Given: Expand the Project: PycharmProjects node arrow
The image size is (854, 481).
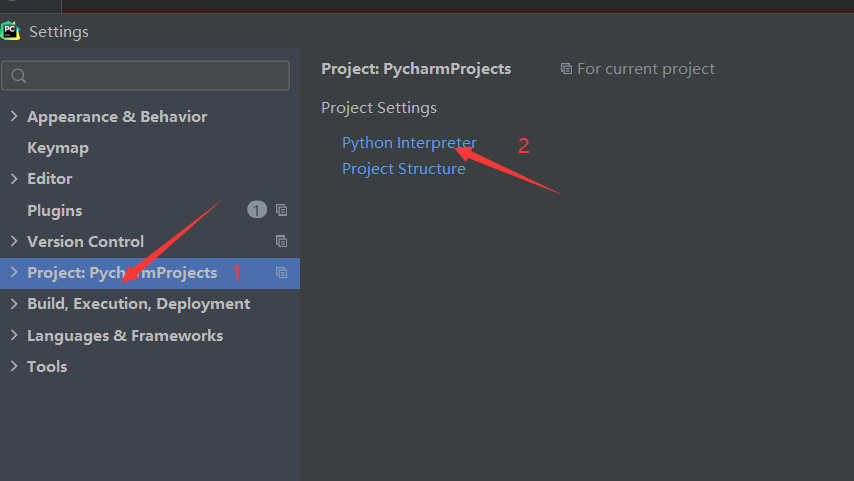Looking at the screenshot, I should 14,272.
